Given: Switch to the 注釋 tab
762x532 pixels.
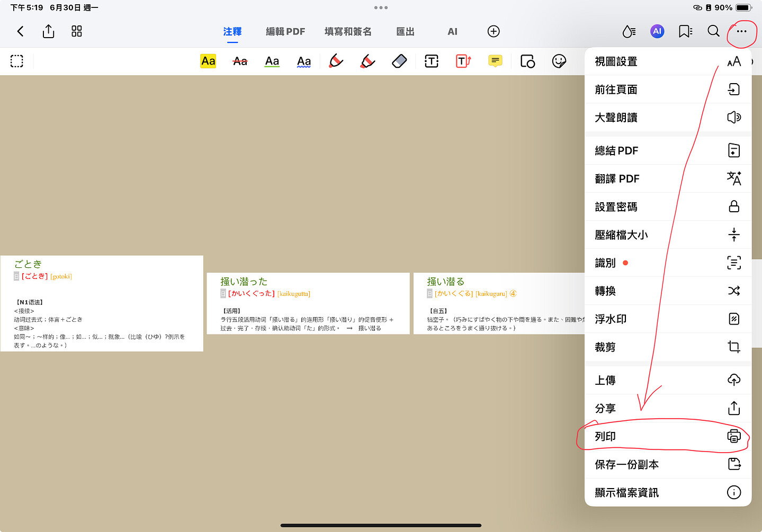Looking at the screenshot, I should pyautogui.click(x=232, y=32).
